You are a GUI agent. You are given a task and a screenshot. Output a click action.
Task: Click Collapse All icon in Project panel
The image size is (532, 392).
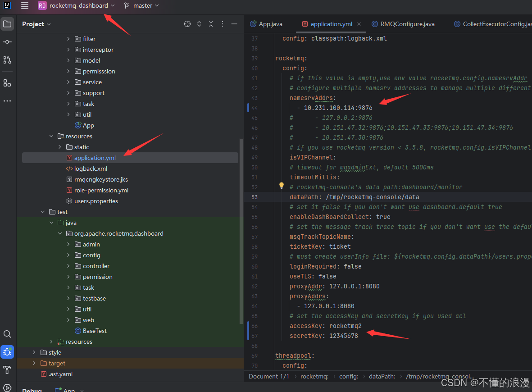point(211,24)
